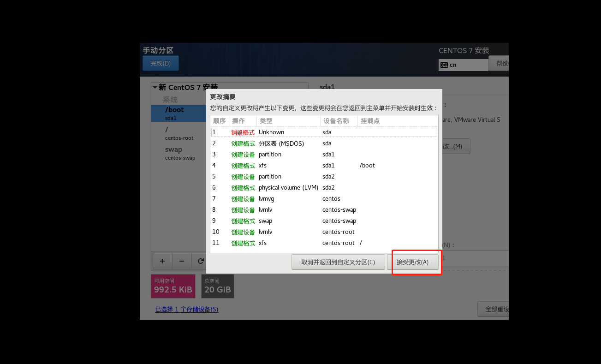The width and height of the screenshot is (601, 364).
Task: Sort by the 顺序 column header
Action: [x=220, y=121]
